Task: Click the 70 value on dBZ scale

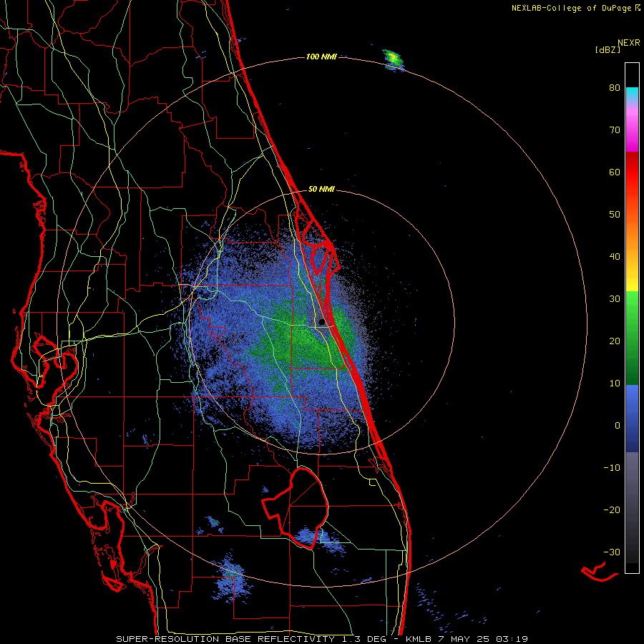Action: pos(615,130)
